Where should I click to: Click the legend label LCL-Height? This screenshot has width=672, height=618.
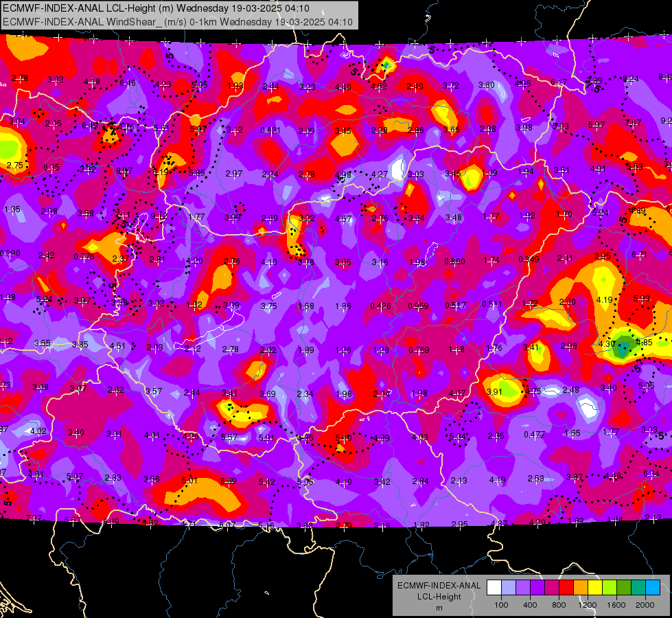439,597
